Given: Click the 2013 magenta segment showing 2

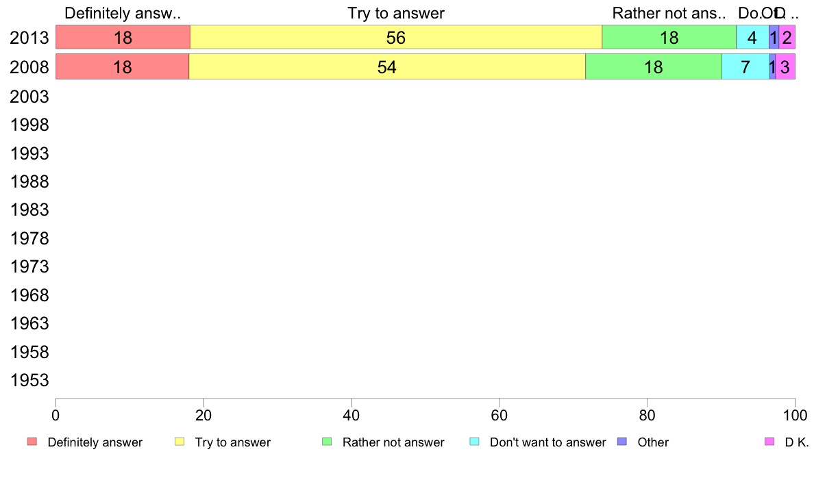Looking at the screenshot, I should click(787, 38).
